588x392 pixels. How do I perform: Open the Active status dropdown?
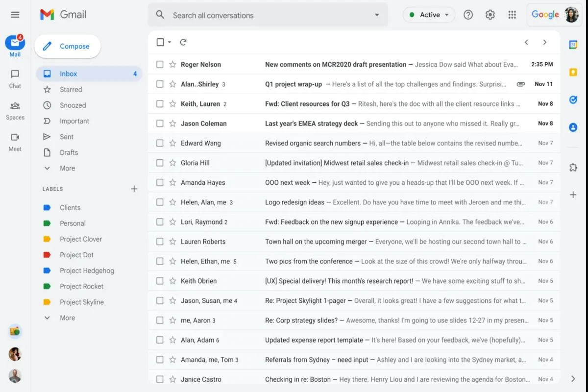click(429, 15)
